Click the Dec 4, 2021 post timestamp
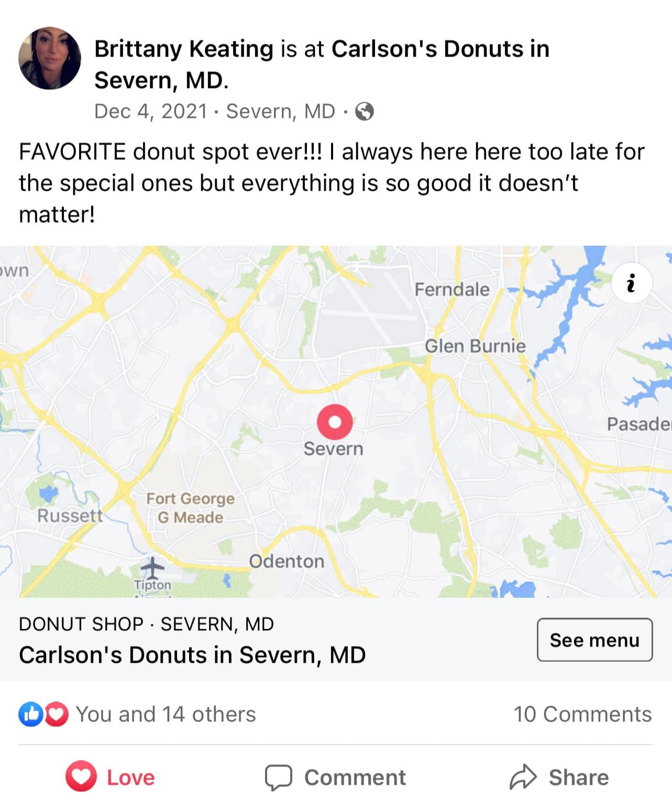The image size is (672, 811). click(x=151, y=112)
